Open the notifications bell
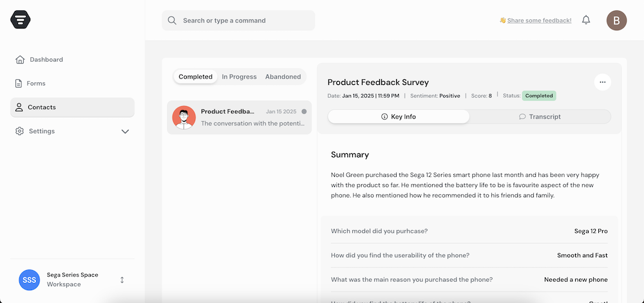This screenshot has height=303, width=644. (x=586, y=20)
